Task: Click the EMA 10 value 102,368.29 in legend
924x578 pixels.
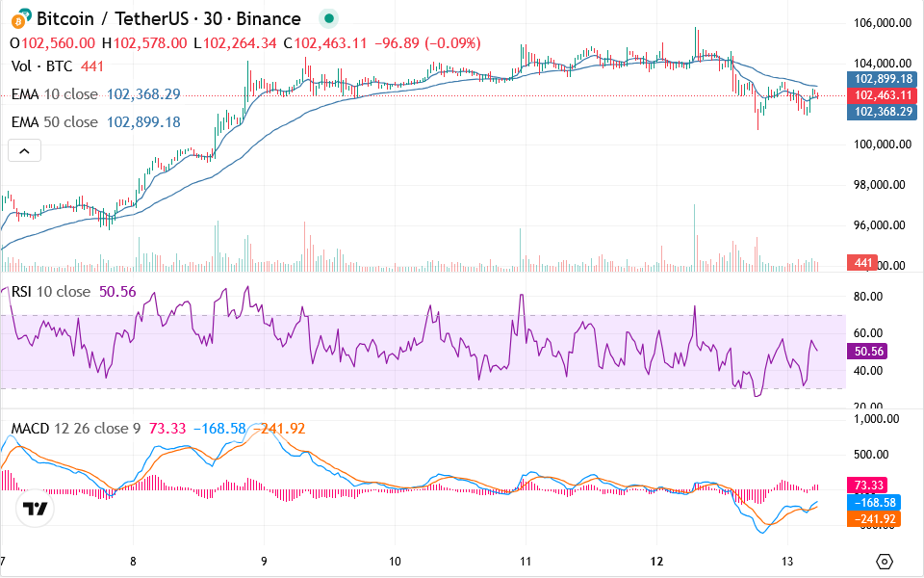Action: pyautogui.click(x=143, y=94)
